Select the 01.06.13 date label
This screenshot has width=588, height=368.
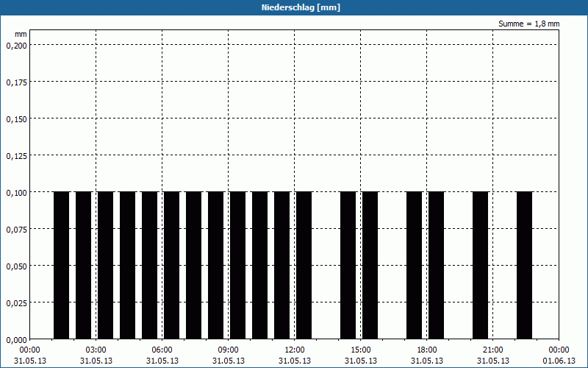(x=559, y=361)
